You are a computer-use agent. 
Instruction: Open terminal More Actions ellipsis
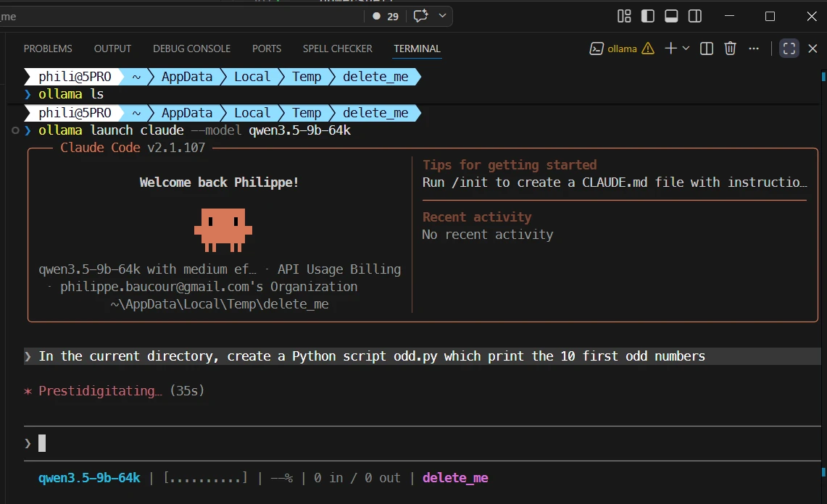[x=754, y=49]
